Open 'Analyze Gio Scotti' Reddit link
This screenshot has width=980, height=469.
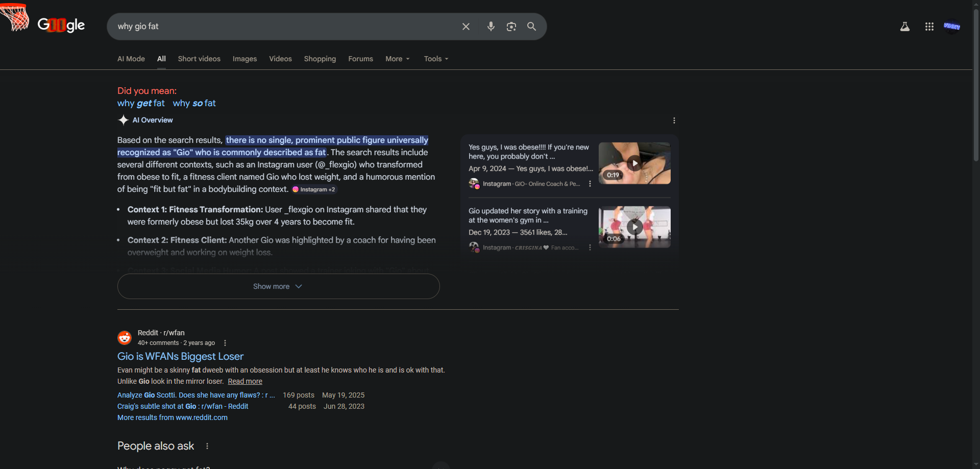(196, 395)
